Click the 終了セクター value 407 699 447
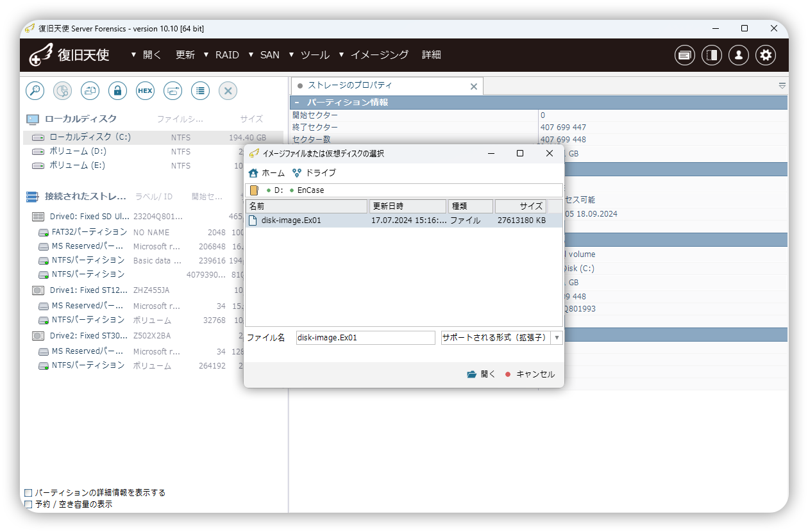Image resolution: width=808 pixels, height=532 pixels. [x=563, y=128]
